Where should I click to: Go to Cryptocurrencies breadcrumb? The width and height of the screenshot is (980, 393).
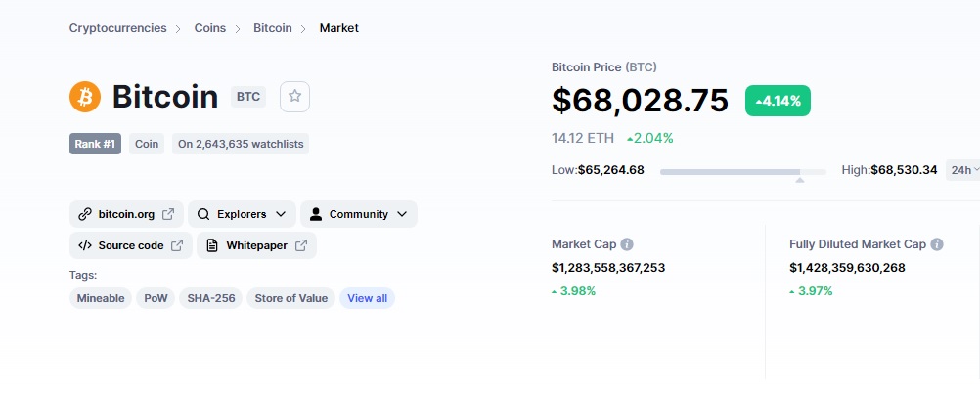click(118, 28)
